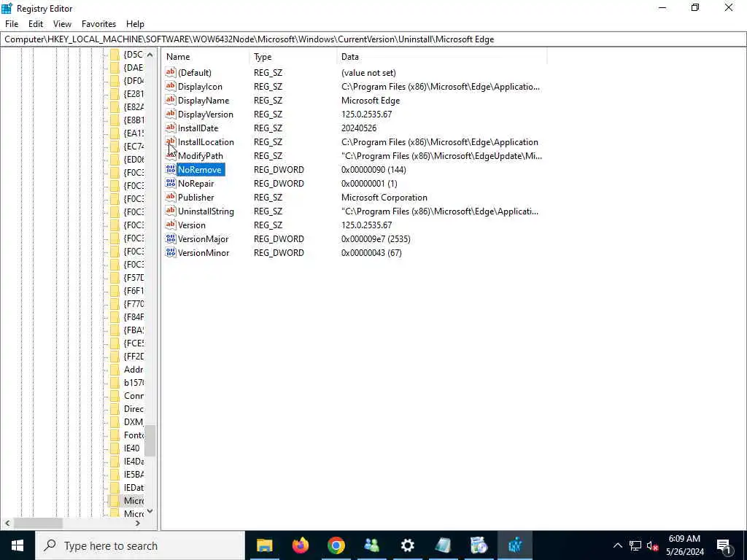Viewport: 747px width, 560px height.
Task: Select the ModifyPath value name
Action: [x=201, y=156]
